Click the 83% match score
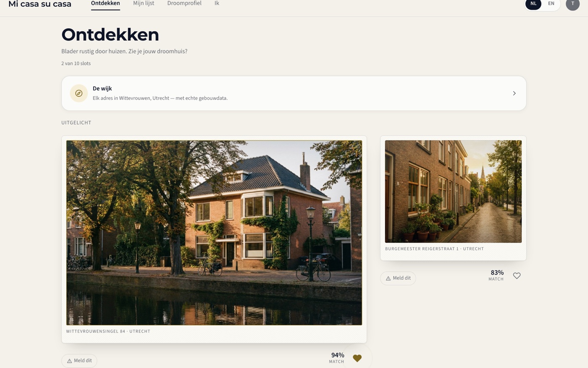 coord(496,275)
